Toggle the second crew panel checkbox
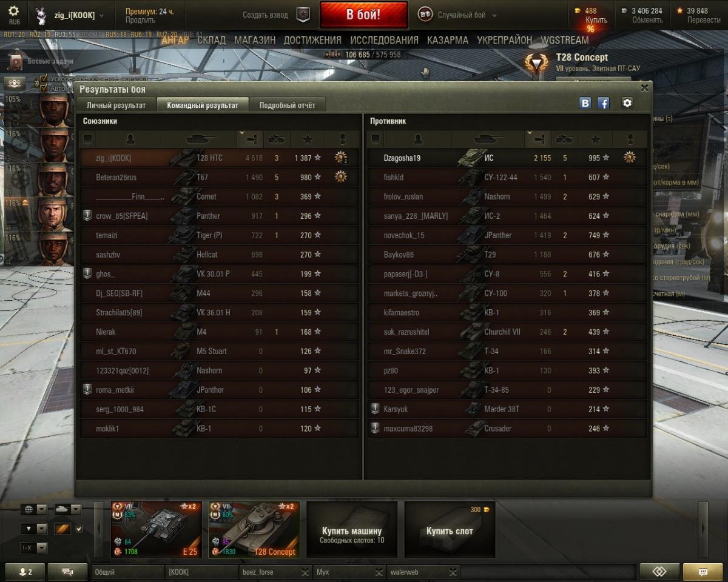 tap(44, 88)
